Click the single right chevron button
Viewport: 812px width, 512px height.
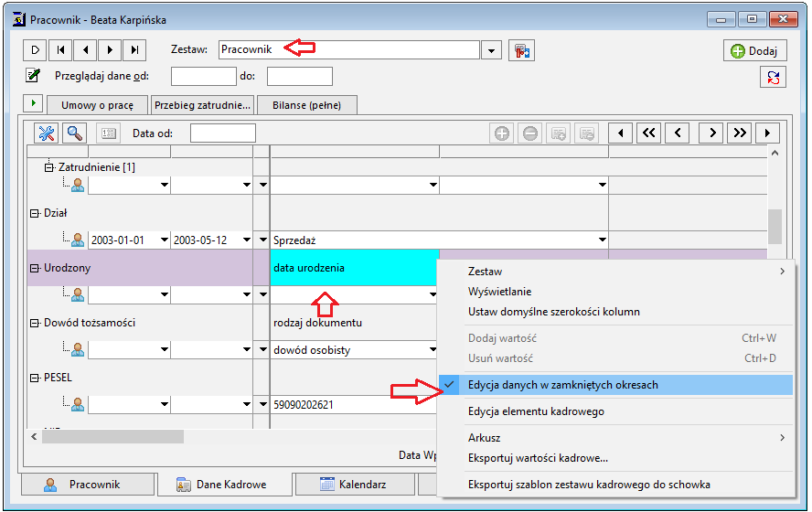(711, 133)
